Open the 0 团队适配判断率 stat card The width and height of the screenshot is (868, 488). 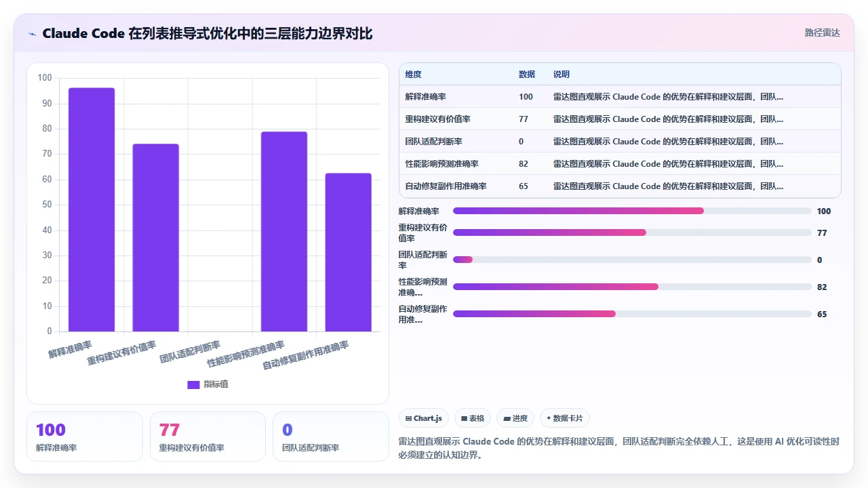(331, 436)
